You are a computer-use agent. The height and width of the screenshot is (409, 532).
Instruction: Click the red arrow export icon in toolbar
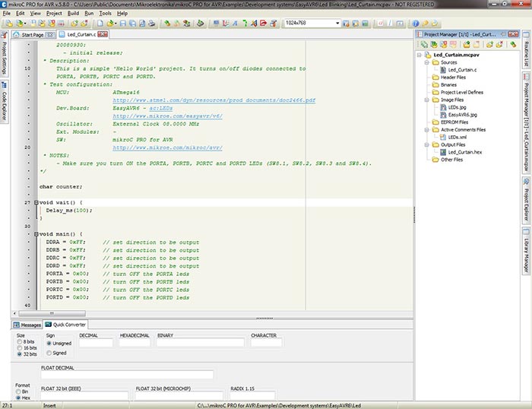click(x=263, y=24)
